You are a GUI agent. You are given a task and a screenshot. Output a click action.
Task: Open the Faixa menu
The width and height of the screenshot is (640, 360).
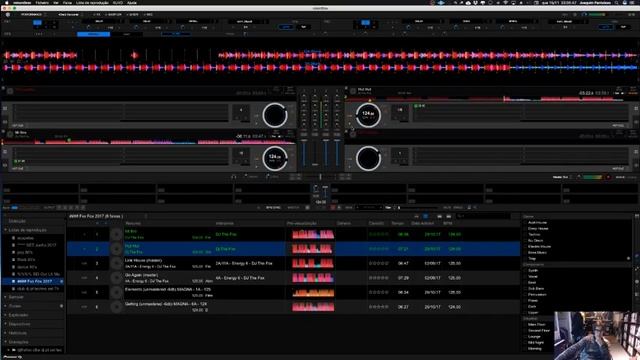[x=67, y=2]
